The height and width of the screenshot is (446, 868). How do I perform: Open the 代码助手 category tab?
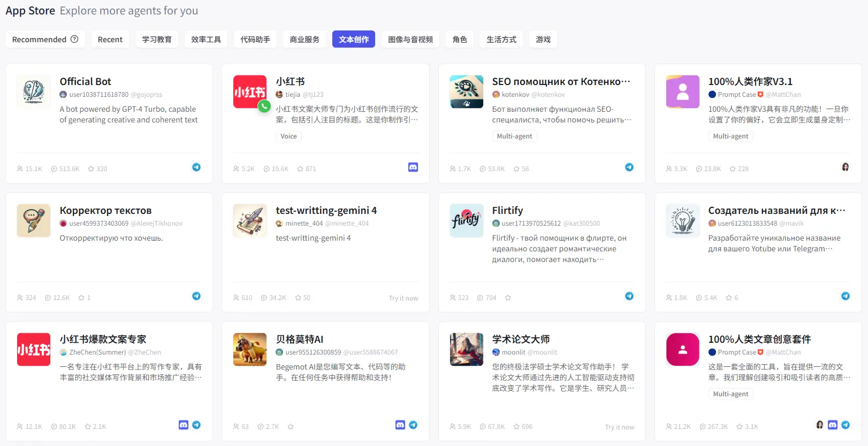click(x=255, y=40)
